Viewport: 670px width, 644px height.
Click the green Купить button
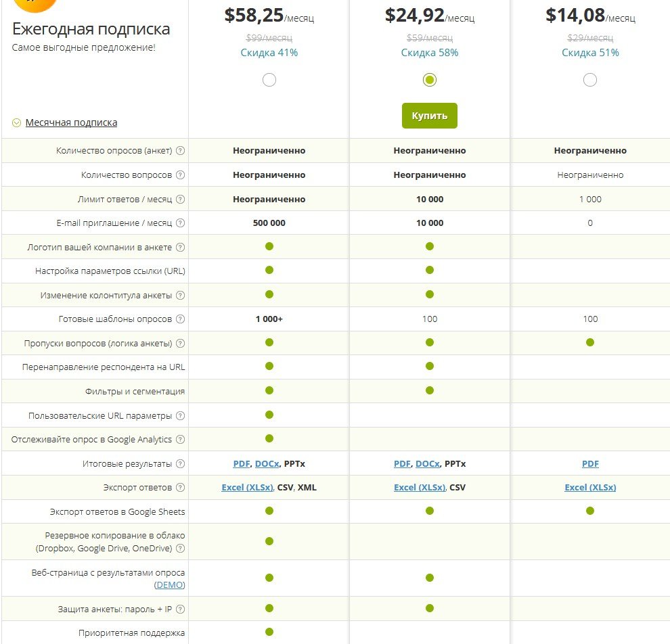pyautogui.click(x=430, y=116)
